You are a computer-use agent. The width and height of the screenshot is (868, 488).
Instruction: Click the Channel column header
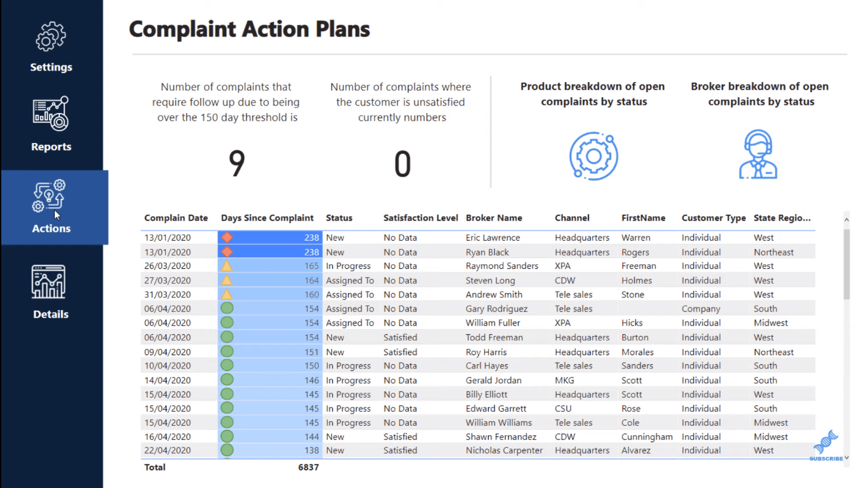click(572, 218)
